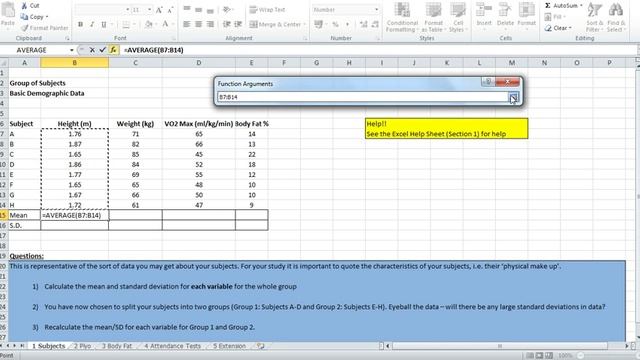Click the Increase Decimal icon
Viewport: 640px width, 360px height.
click(x=363, y=24)
